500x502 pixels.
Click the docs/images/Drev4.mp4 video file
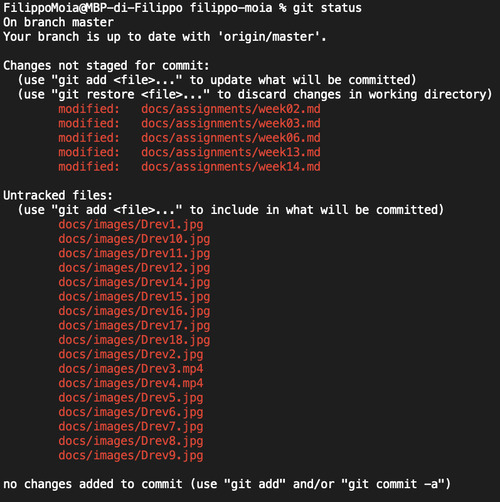coord(131,384)
